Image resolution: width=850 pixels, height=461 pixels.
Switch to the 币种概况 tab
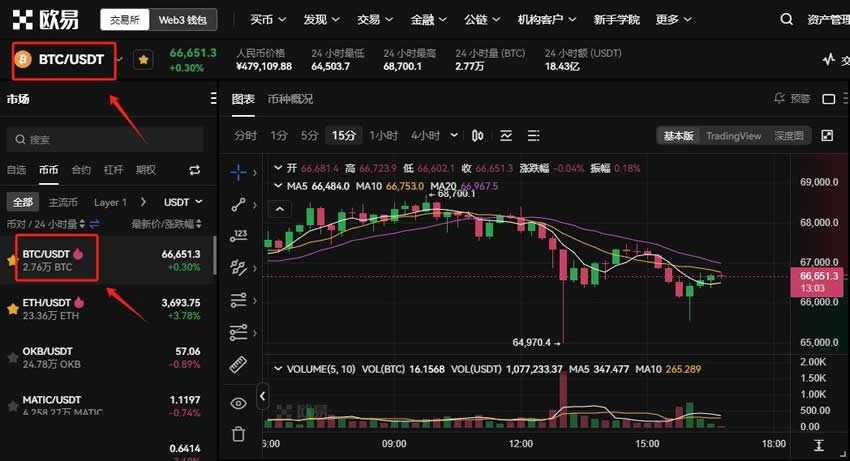(290, 99)
